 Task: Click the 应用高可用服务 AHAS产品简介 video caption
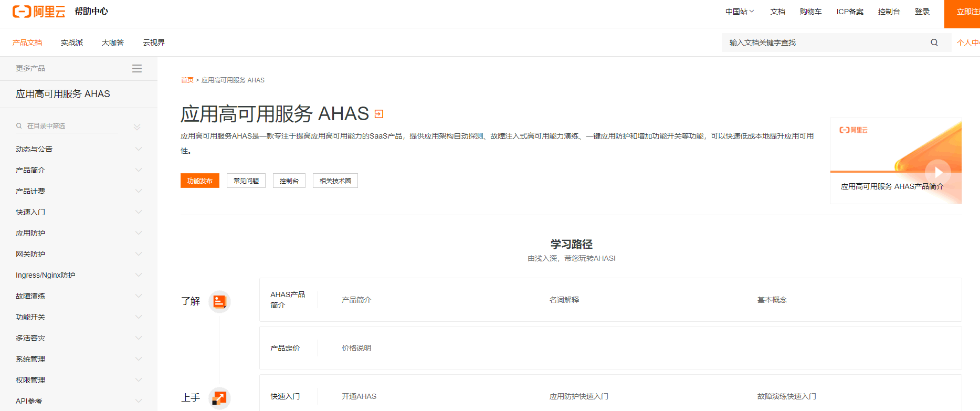pyautogui.click(x=892, y=186)
